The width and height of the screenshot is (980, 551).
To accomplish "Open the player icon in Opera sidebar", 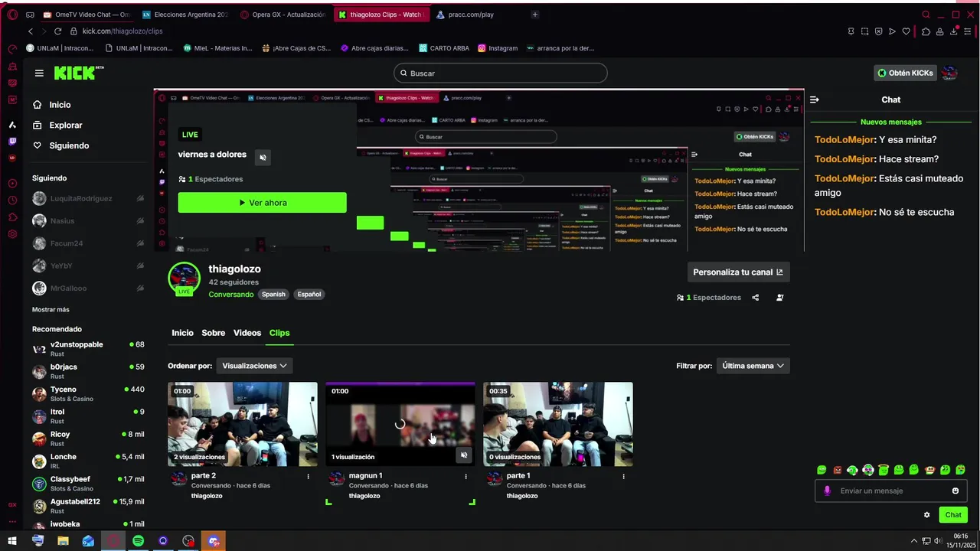I will pos(12,183).
